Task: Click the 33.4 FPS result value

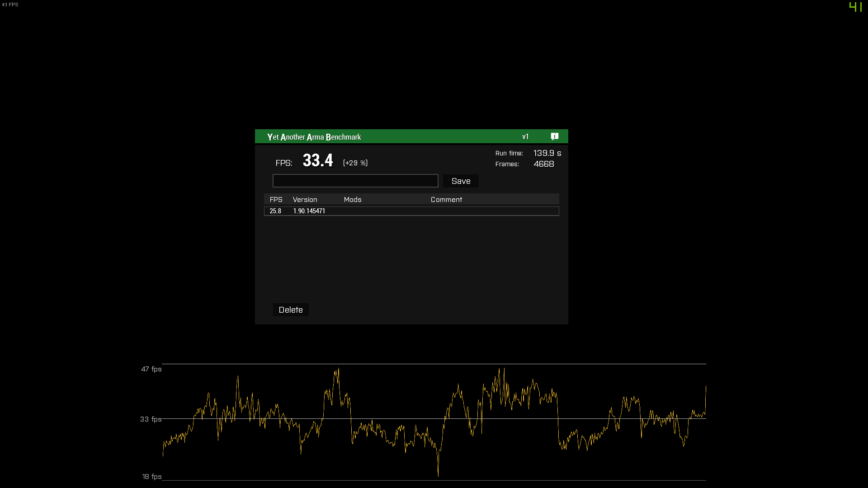Action: tap(317, 160)
